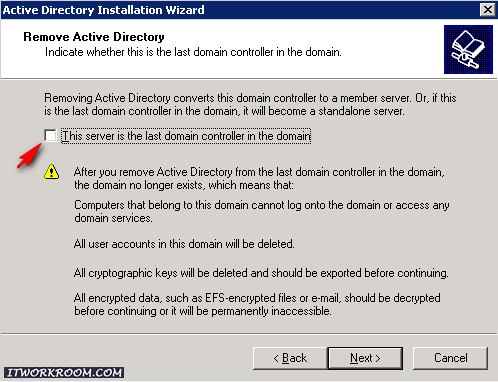Close the Active Directory Installation Wizard window
This screenshot has height=382, width=498.
(x=487, y=9)
